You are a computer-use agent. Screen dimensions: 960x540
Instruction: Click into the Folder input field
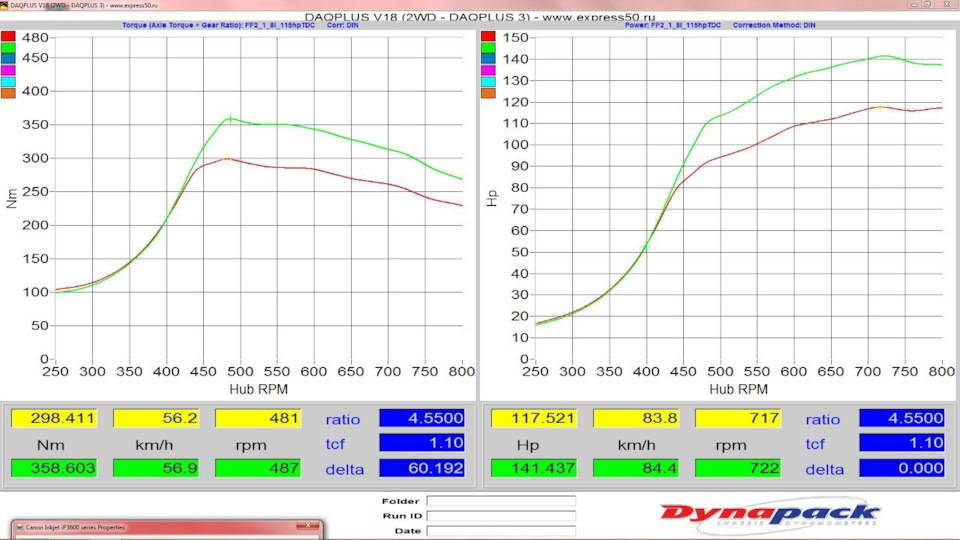click(501, 501)
